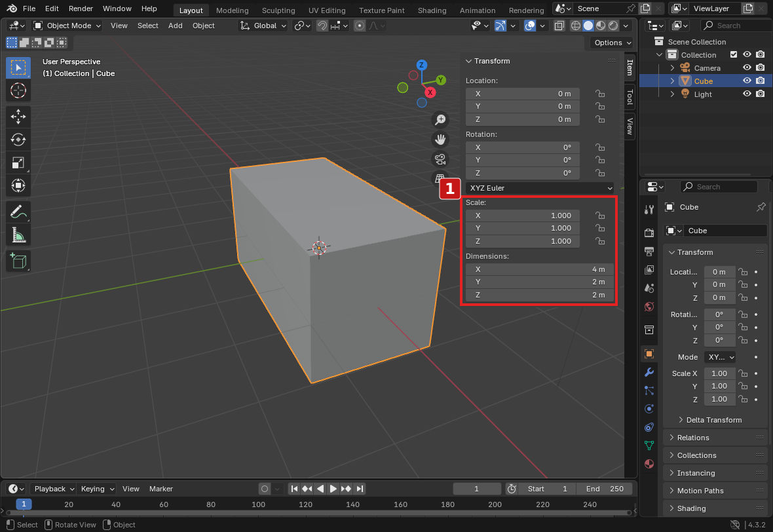Open the Options dropdown

612,43
